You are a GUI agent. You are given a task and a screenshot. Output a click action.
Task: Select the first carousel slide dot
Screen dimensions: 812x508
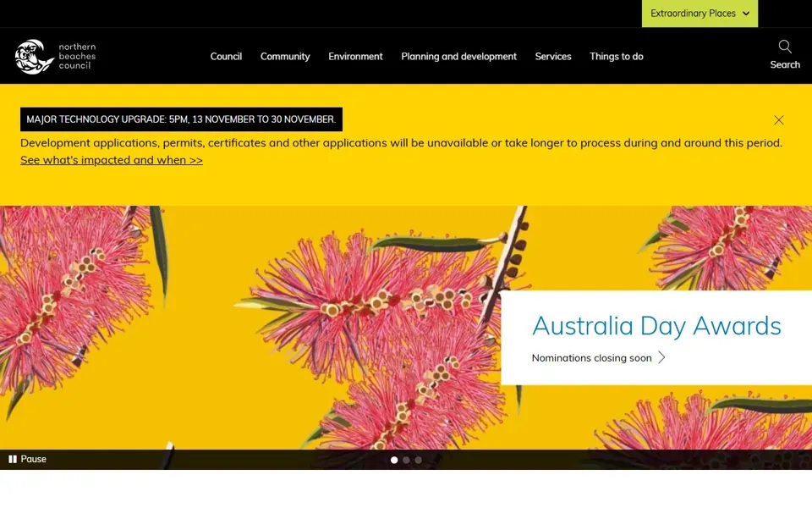(x=394, y=460)
